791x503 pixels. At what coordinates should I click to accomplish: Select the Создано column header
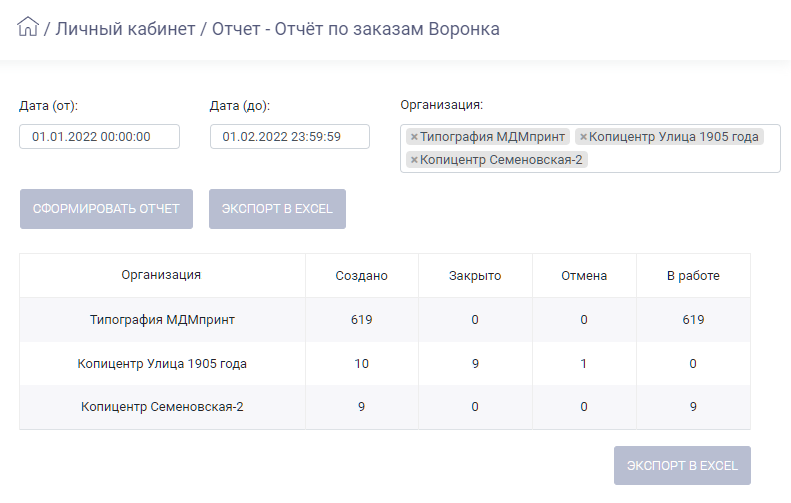pyautogui.click(x=362, y=275)
